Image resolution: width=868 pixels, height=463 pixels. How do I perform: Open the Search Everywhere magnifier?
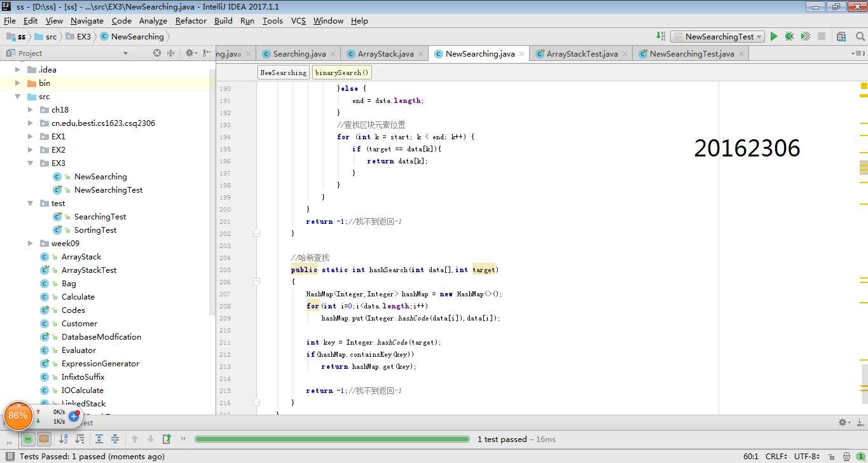pyautogui.click(x=859, y=37)
